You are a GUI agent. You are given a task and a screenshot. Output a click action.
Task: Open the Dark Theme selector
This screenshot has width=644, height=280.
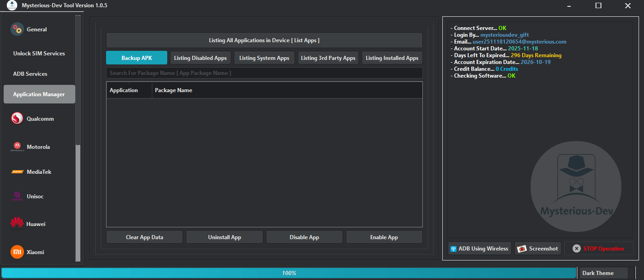click(603, 273)
